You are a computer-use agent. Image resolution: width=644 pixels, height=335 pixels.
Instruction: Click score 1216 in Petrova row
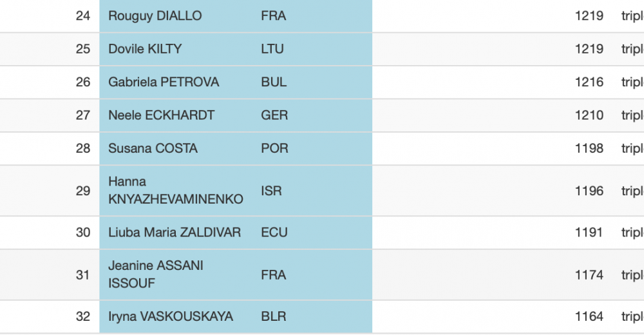point(589,82)
